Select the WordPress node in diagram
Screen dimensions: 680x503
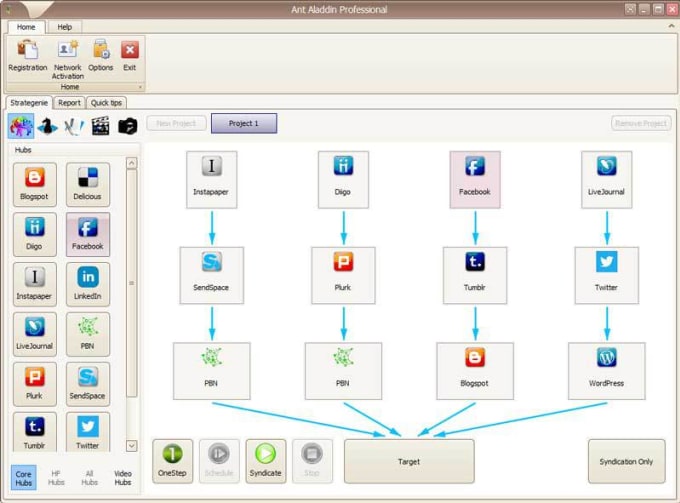coord(607,371)
